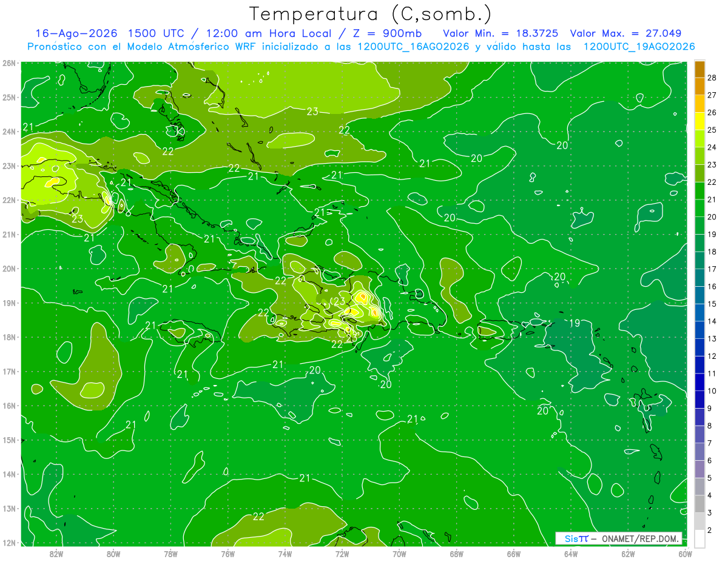Click the legend scale value "7"

tap(710, 443)
